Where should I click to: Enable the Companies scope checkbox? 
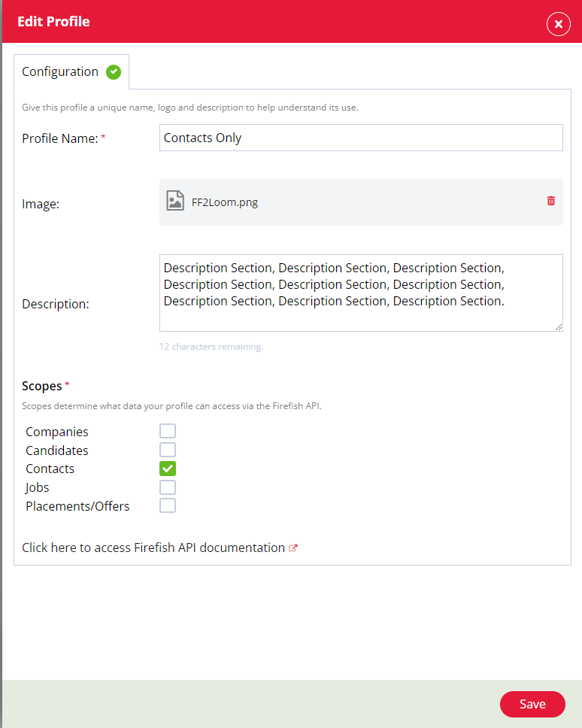[x=168, y=431]
